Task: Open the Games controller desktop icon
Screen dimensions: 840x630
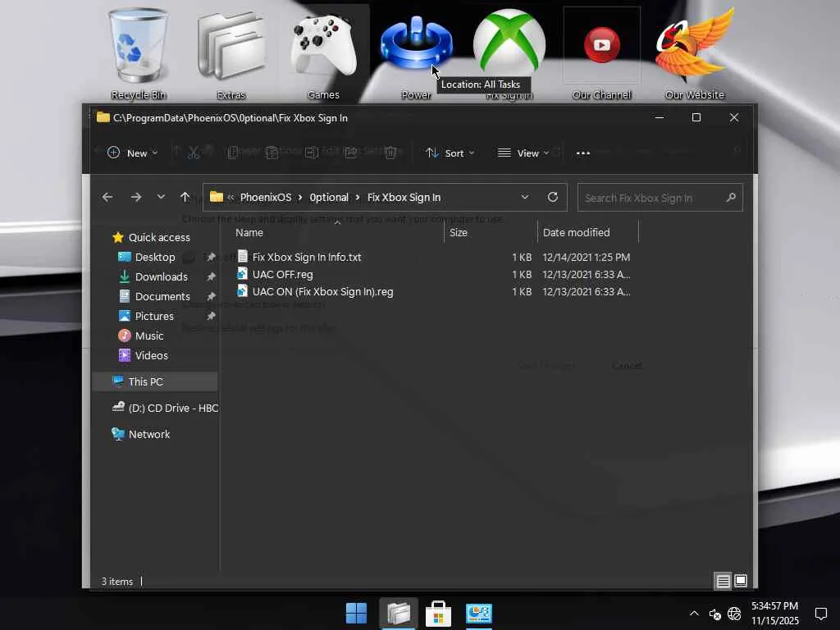Action: (x=323, y=53)
